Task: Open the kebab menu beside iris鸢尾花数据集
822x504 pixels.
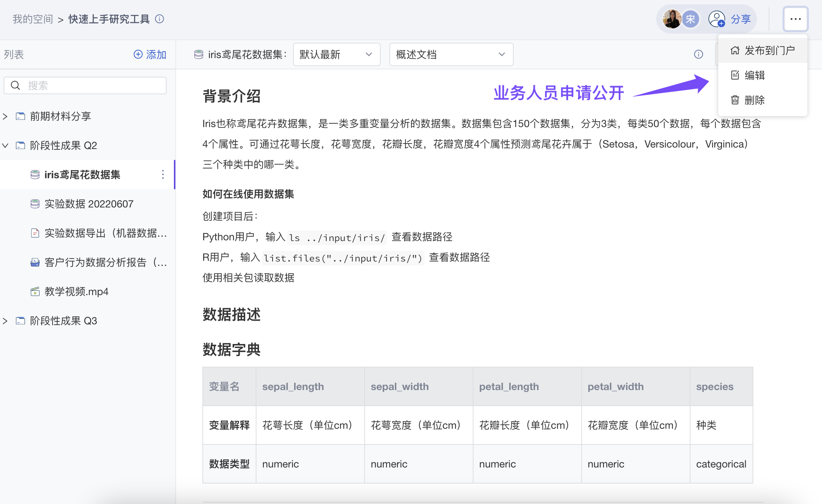Action: pyautogui.click(x=163, y=175)
